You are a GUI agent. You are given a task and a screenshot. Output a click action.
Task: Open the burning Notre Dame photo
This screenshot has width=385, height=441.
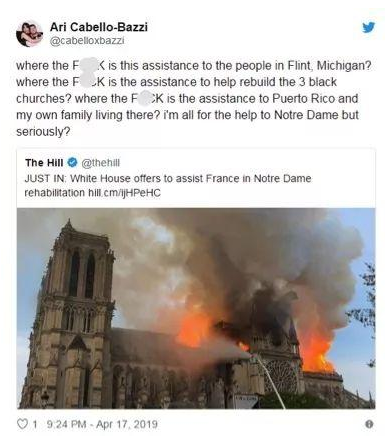(x=196, y=308)
